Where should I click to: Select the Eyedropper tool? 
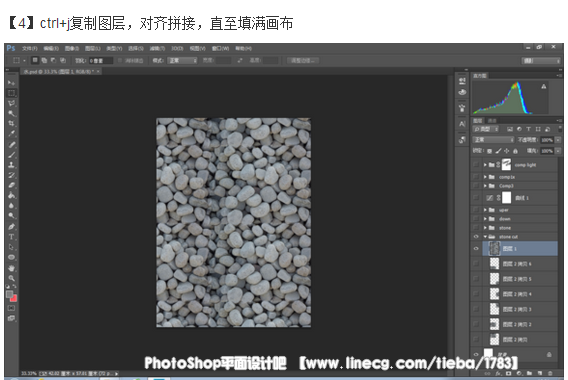[x=11, y=134]
